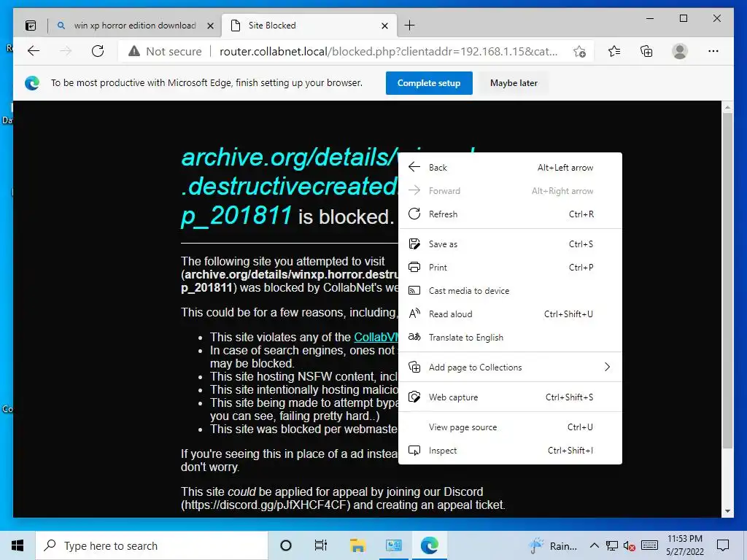The height and width of the screenshot is (560, 747).
Task: Close the Site Blocked tab
Action: coord(385,26)
